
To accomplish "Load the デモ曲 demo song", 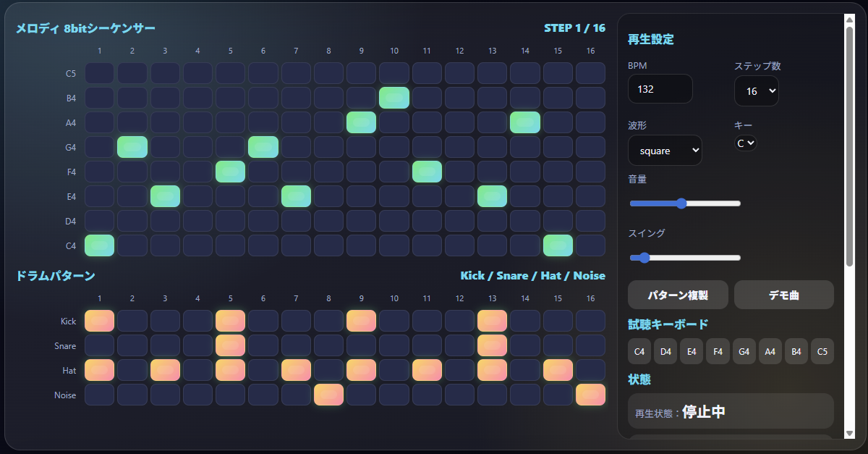I will 784,295.
